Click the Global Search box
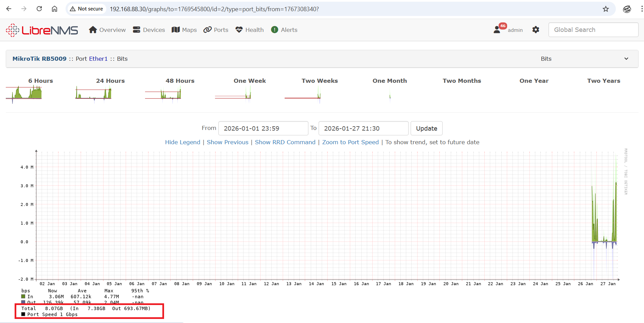Image resolution: width=644 pixels, height=323 pixels. (x=593, y=30)
